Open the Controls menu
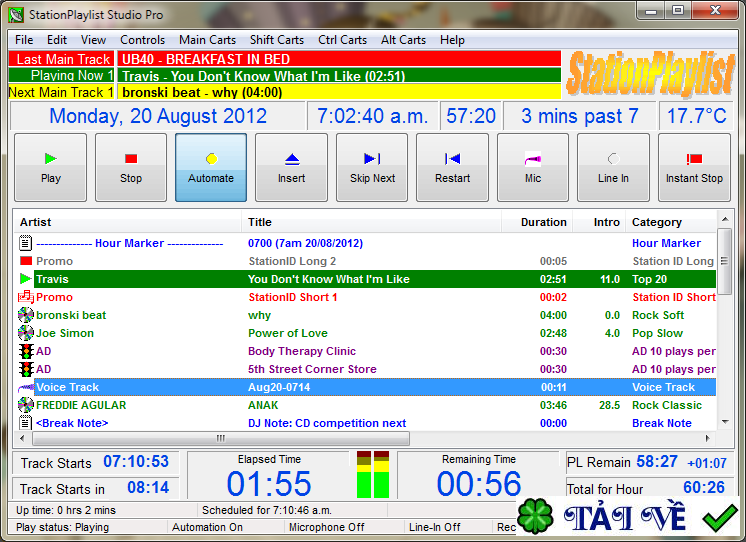The width and height of the screenshot is (746, 542). [x=142, y=40]
